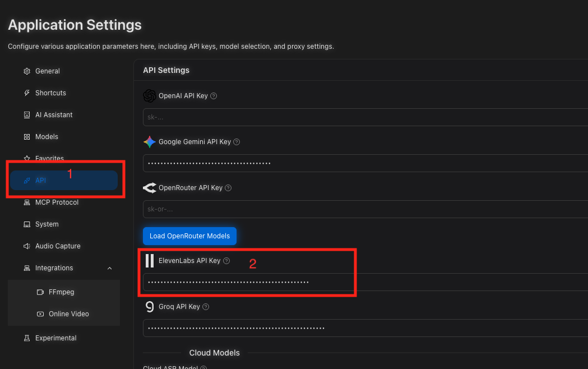This screenshot has height=369, width=588.
Task: Click the API Settings heading
Action: [166, 70]
